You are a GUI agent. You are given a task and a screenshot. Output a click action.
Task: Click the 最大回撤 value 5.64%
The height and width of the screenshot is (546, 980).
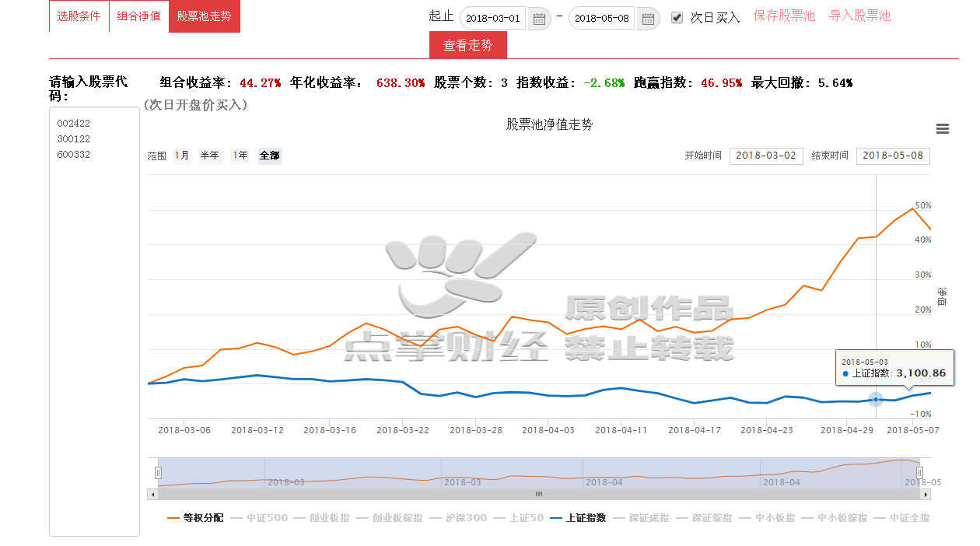click(x=835, y=82)
